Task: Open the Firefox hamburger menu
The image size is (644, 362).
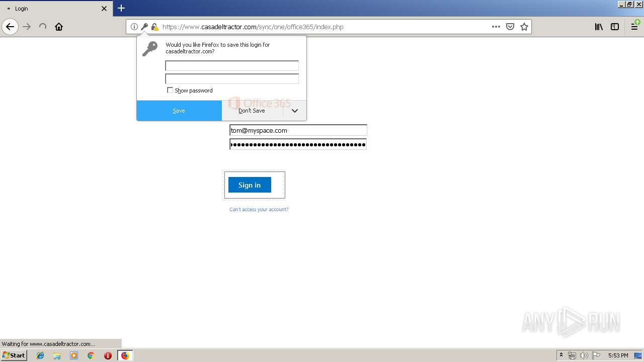Action: coord(634,27)
